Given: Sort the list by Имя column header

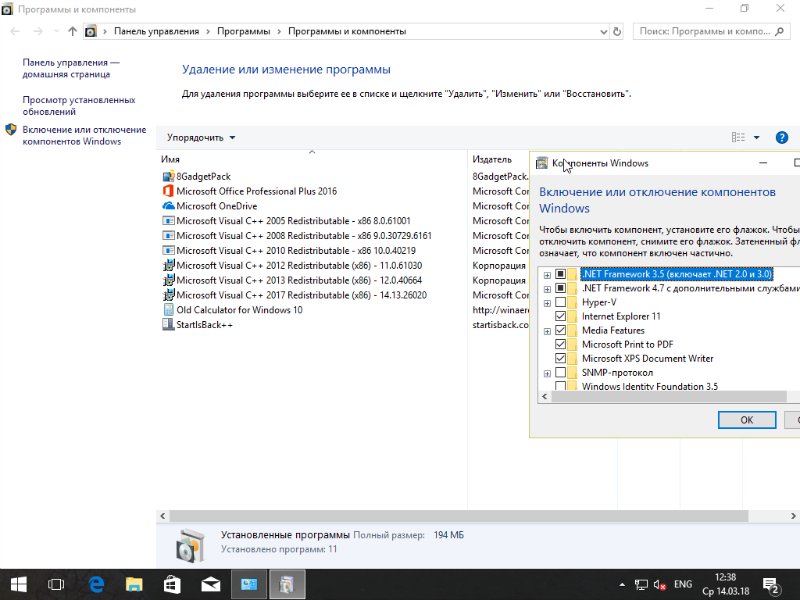Looking at the screenshot, I should click(x=311, y=159).
